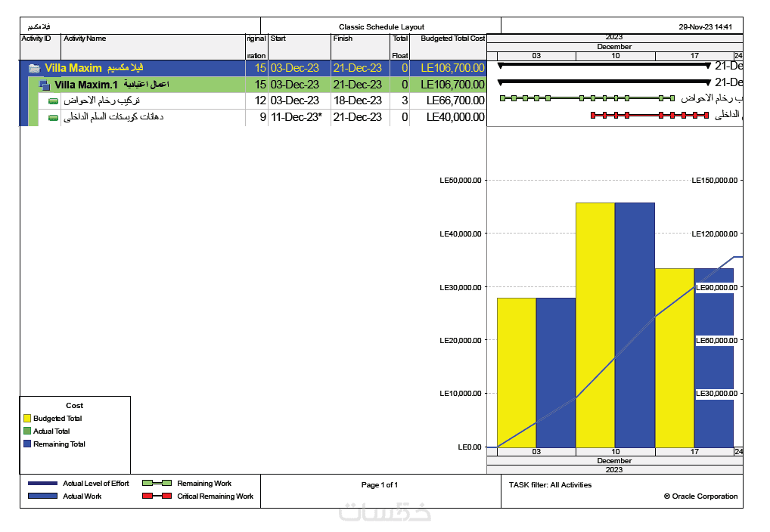770x532 pixels.
Task: Click the Cost legend title
Action: (x=75, y=405)
